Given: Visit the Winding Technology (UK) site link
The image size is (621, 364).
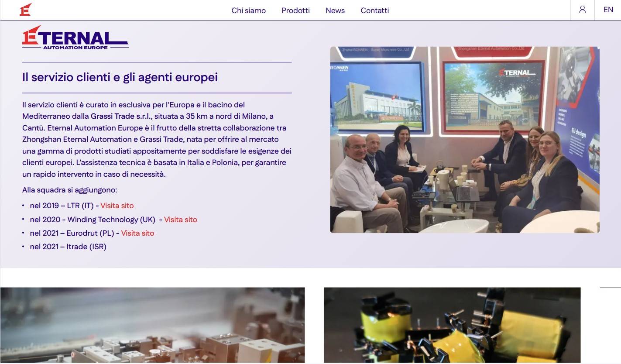Looking at the screenshot, I should click(x=181, y=220).
